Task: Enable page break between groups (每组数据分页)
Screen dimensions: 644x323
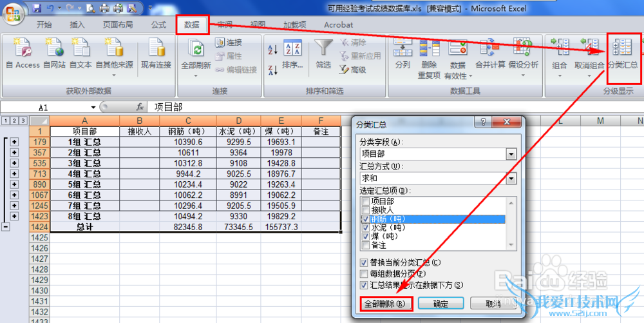Action: (x=364, y=274)
